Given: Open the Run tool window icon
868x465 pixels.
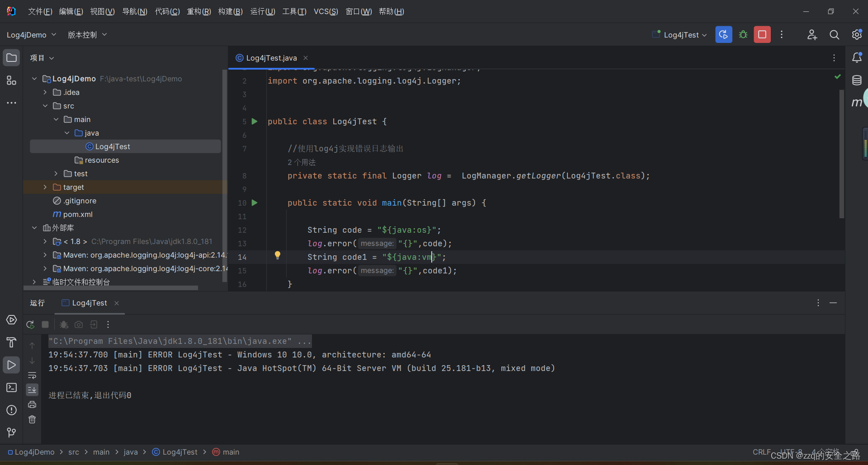Looking at the screenshot, I should point(11,365).
